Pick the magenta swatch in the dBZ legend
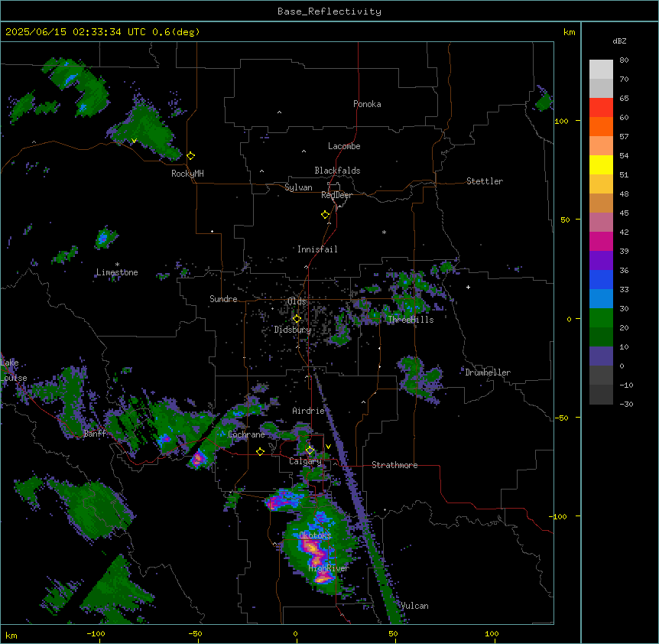 point(601,241)
